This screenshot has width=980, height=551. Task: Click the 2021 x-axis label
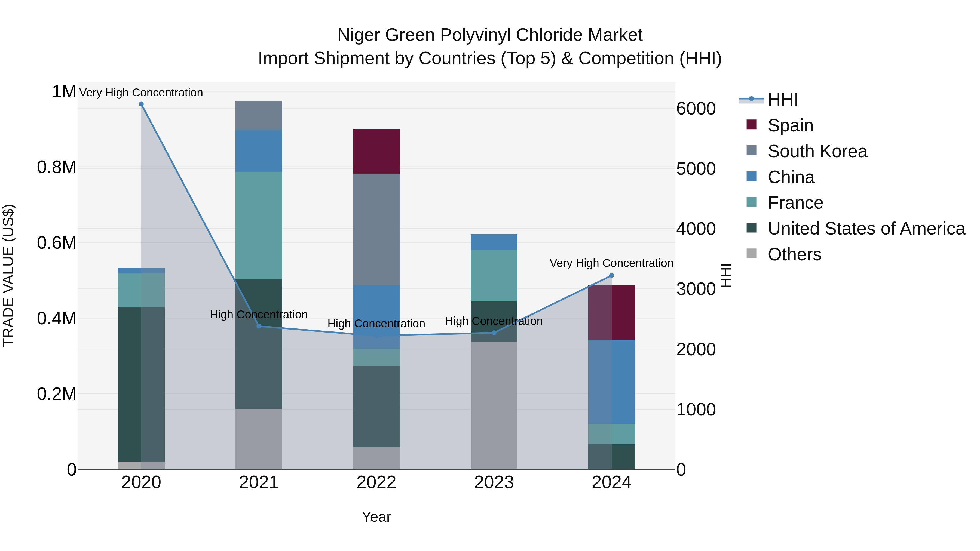click(259, 482)
